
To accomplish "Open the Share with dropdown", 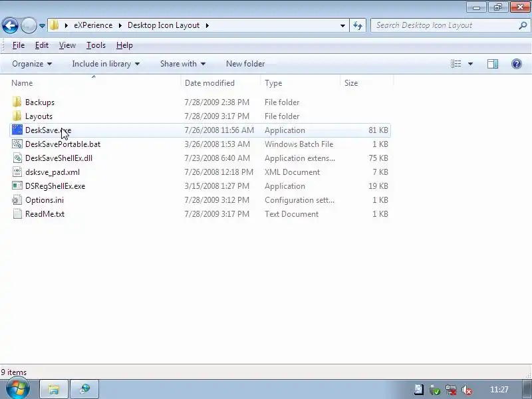I will 183,64.
